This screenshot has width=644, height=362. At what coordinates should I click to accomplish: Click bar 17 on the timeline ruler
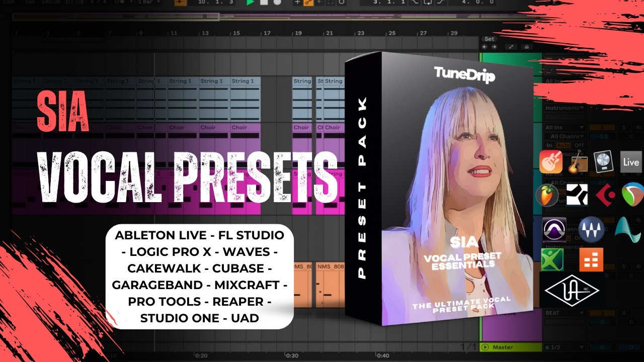click(x=267, y=33)
